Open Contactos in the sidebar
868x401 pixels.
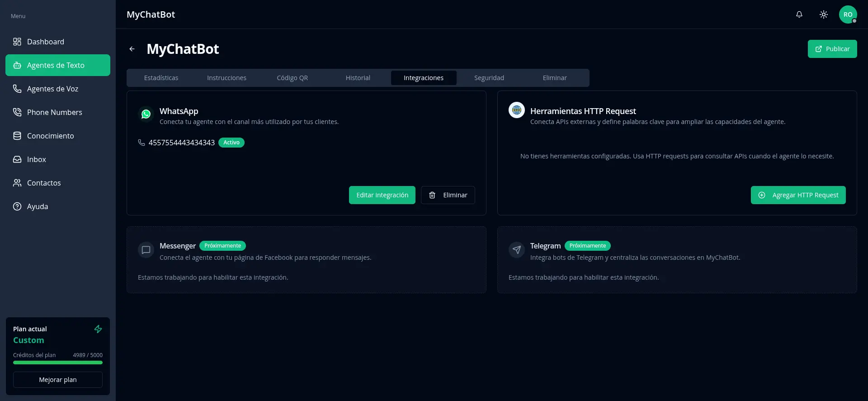[58, 183]
